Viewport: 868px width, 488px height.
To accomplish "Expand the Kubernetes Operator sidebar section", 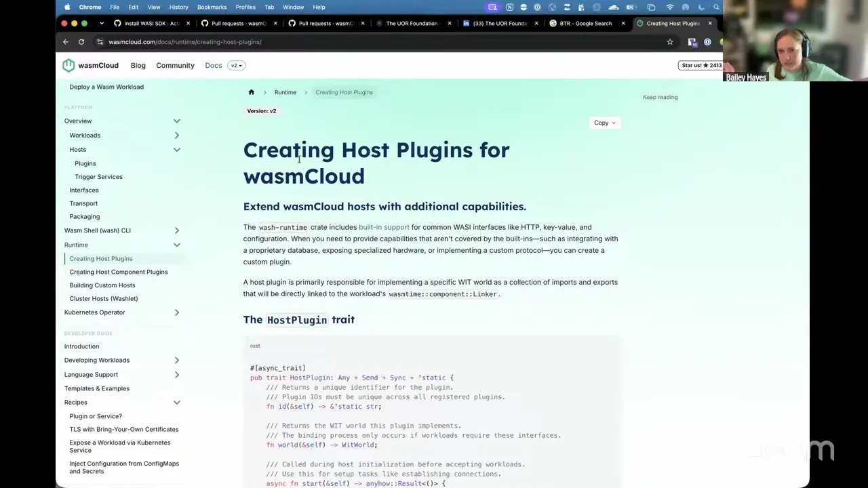I will pos(176,312).
